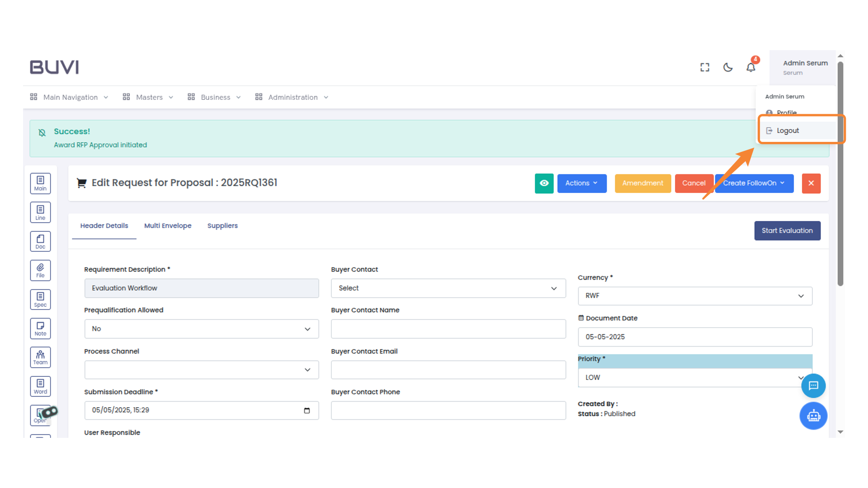The image size is (868, 488).
Task: Click the green eye view button
Action: (544, 183)
